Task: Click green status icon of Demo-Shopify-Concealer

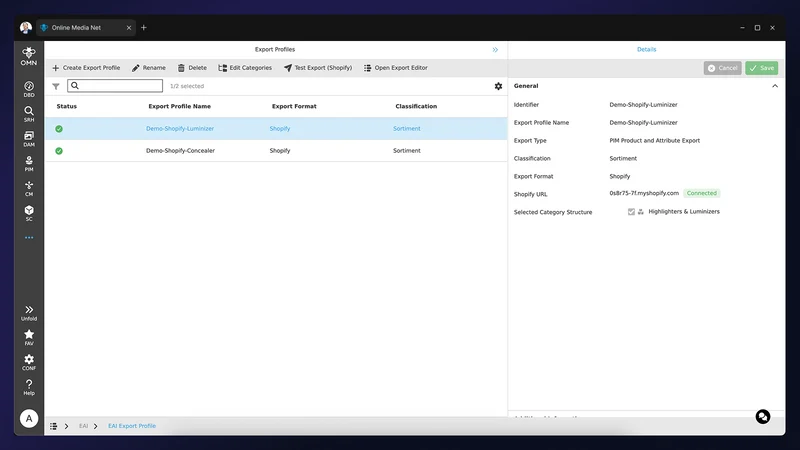Action: pos(59,151)
